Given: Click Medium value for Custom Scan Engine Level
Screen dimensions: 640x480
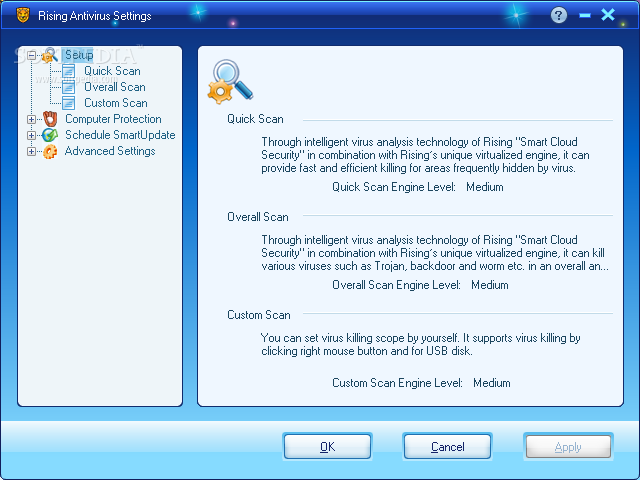Looking at the screenshot, I should click(x=491, y=383).
